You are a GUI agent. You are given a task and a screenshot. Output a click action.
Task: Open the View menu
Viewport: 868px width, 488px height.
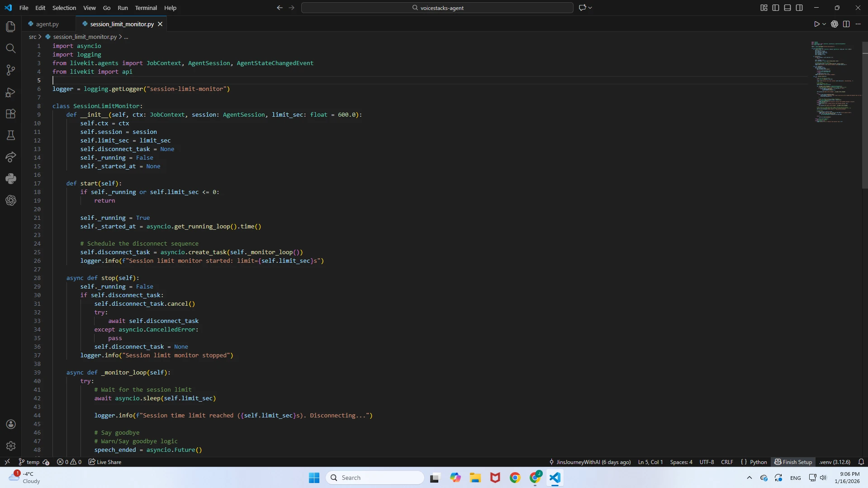[x=90, y=8]
